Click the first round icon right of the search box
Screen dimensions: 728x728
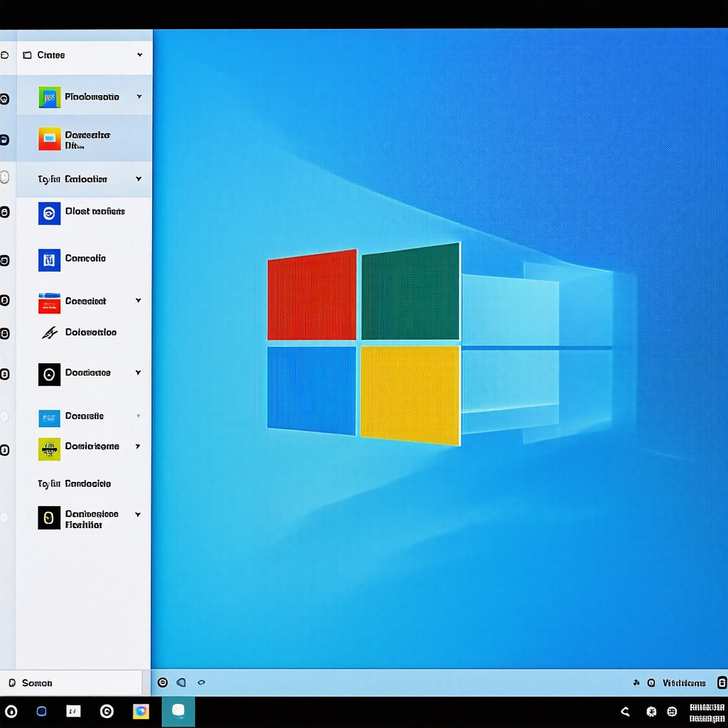tap(163, 682)
